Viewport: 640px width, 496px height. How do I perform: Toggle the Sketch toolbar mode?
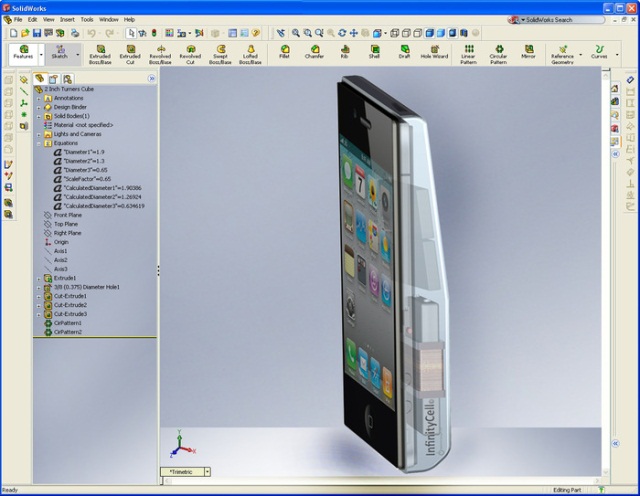(x=60, y=52)
